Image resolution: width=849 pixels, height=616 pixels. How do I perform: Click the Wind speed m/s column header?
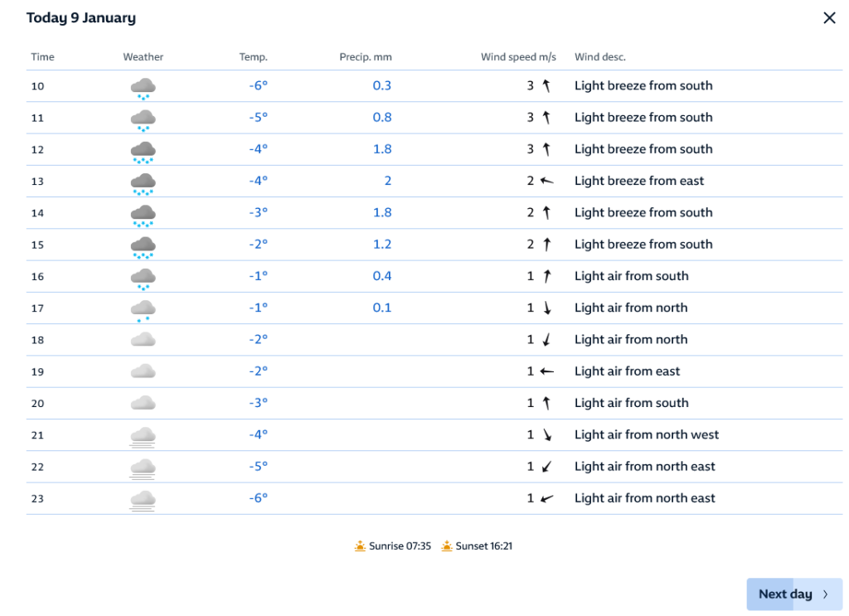click(518, 57)
